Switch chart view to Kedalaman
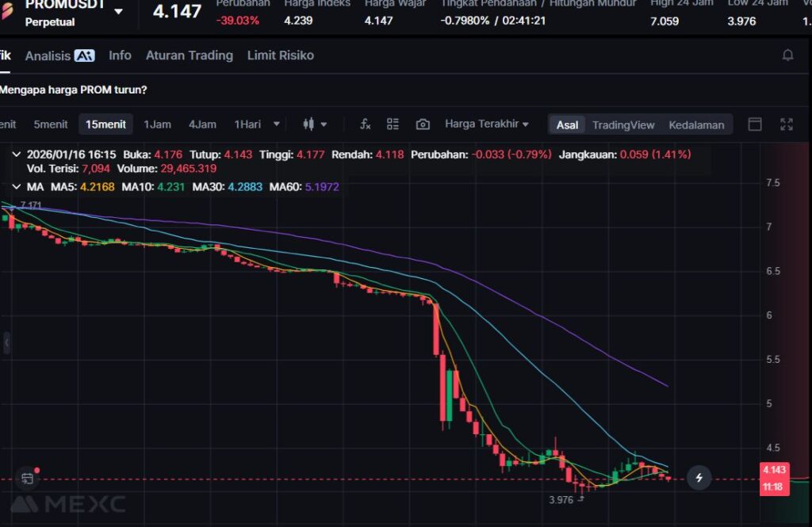 click(x=696, y=125)
